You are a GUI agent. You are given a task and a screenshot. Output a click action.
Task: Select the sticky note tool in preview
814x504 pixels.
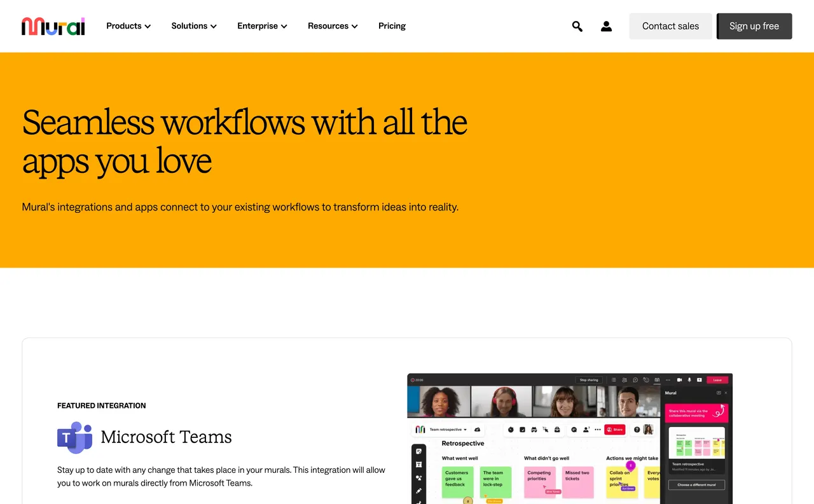[418, 451]
